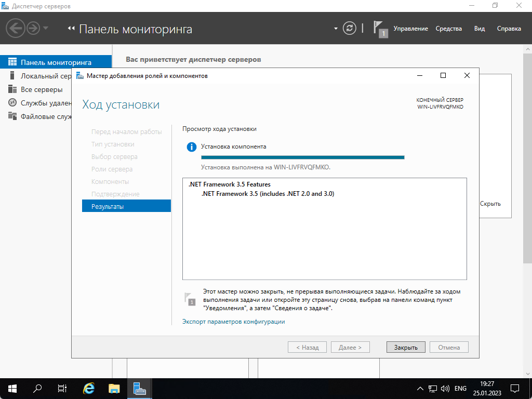
Task: Click the blue info icon by Установка компонента
Action: click(x=191, y=147)
